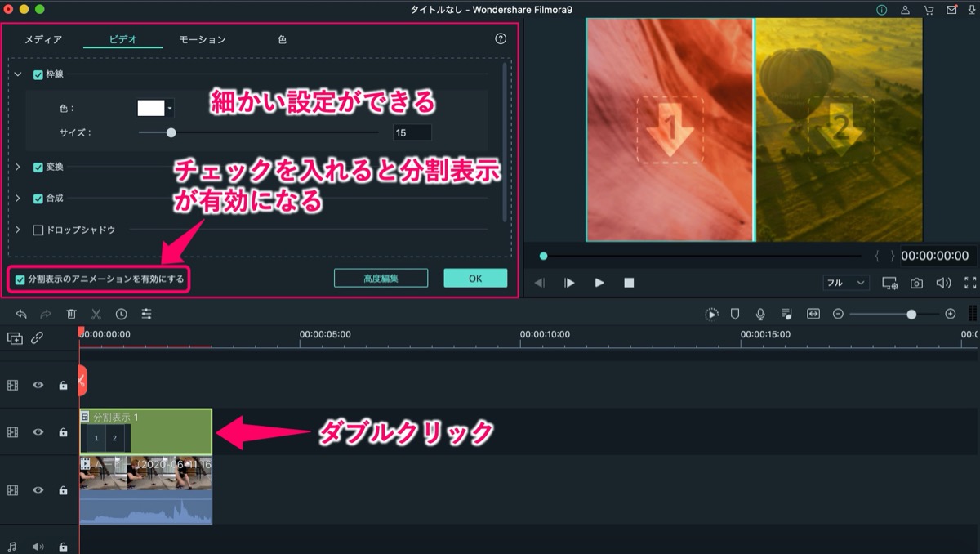Enter fullscreen preview mode
The width and height of the screenshot is (980, 554).
[x=970, y=283]
